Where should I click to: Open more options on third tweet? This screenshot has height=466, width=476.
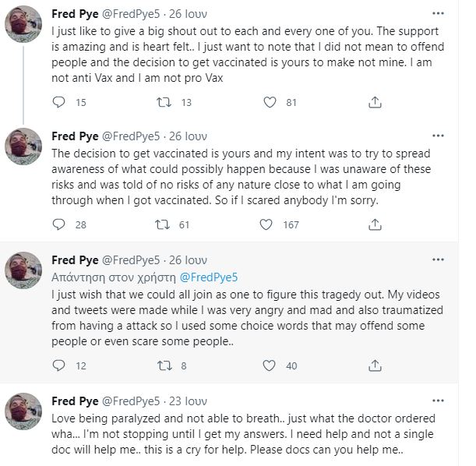coord(439,259)
